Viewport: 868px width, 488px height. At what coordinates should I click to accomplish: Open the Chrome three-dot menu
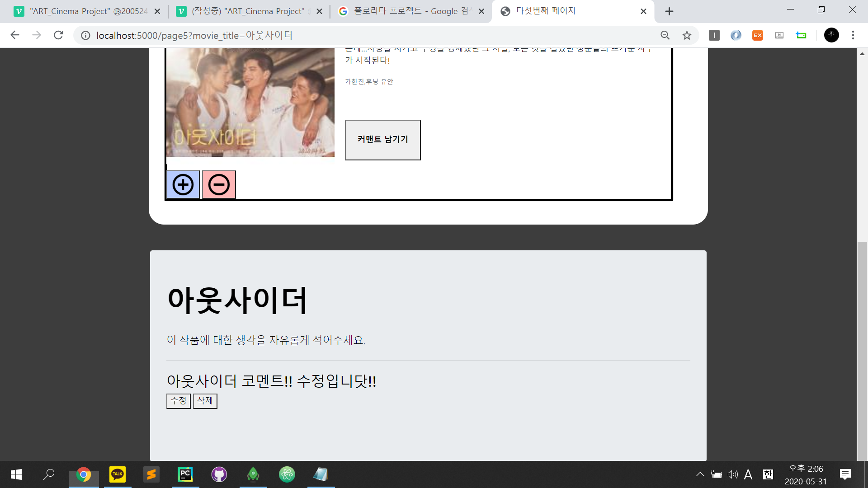coord(853,35)
